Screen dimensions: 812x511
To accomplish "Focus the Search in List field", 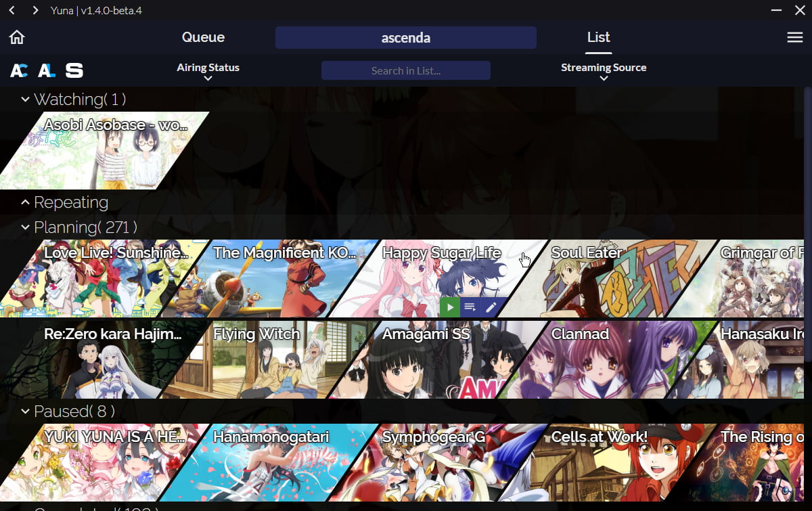I will click(x=406, y=70).
